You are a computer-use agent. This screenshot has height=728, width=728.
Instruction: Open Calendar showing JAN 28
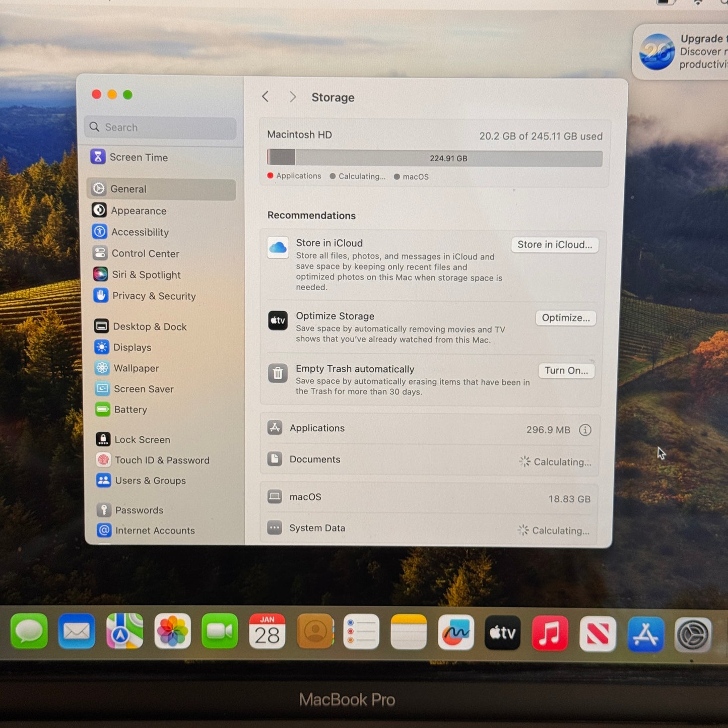point(267,631)
